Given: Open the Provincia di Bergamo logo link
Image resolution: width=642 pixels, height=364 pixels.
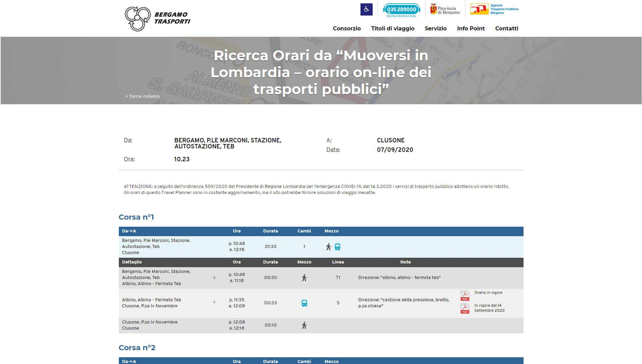Looking at the screenshot, I should tap(445, 9).
